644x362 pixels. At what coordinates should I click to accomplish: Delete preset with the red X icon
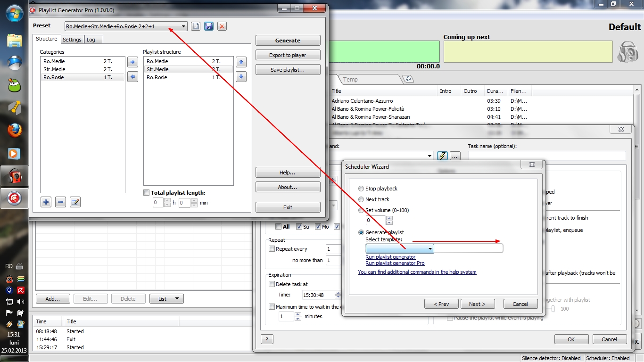coord(222,26)
